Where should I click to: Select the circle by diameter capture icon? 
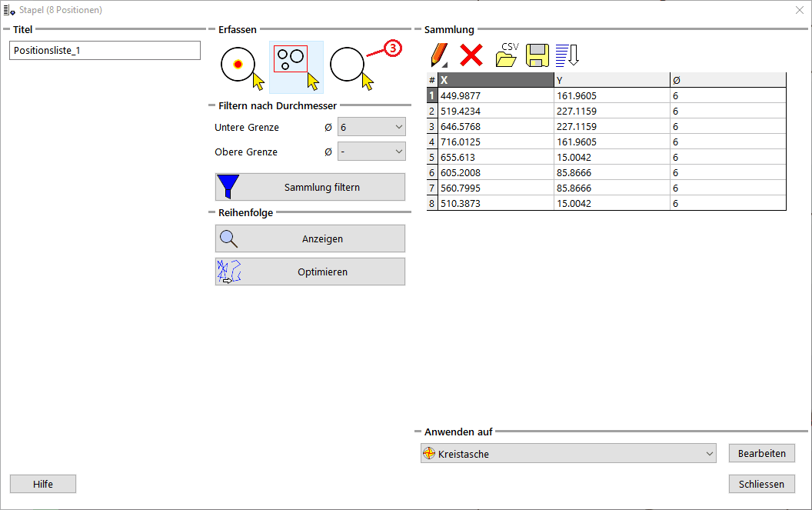click(351, 66)
